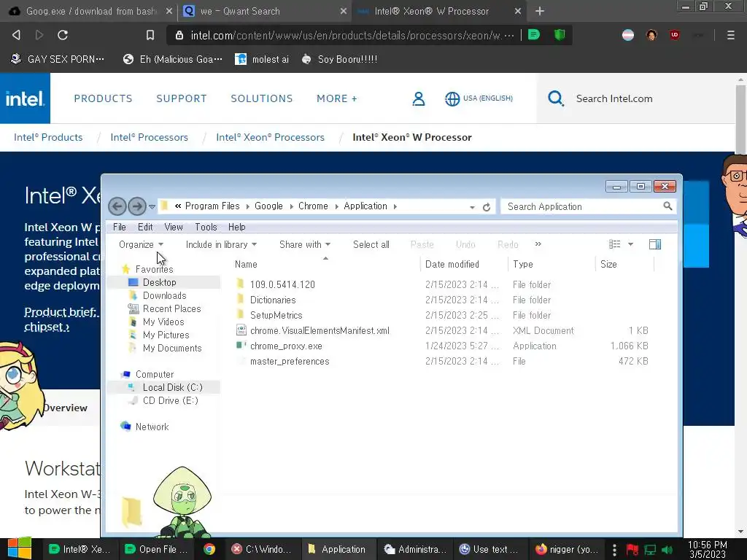Open PRODUCTS in Intel navigation
Viewport: 747px width, 560px height.
(x=104, y=98)
